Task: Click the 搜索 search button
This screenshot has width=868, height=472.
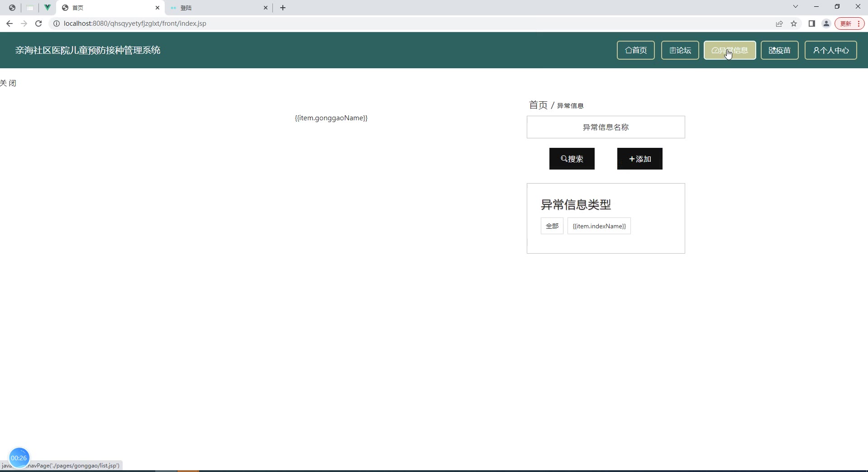Action: click(x=572, y=159)
